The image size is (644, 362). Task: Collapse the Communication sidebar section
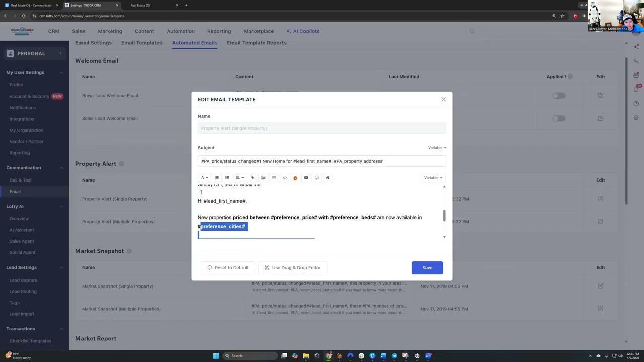(62, 168)
